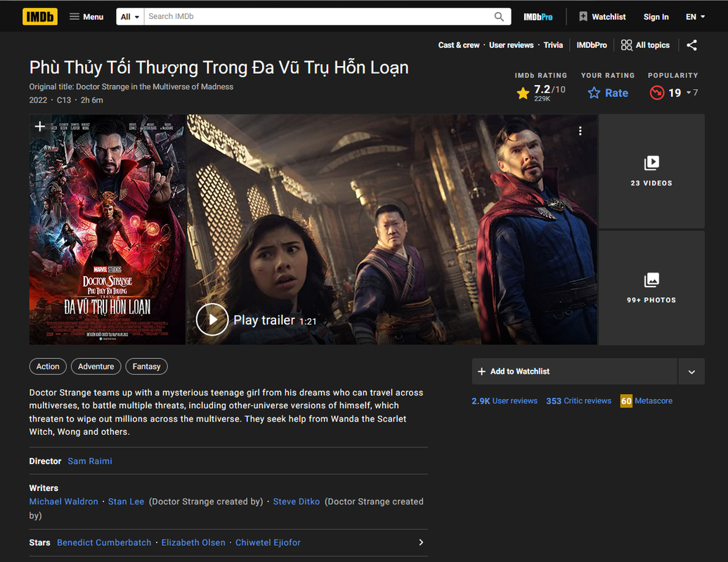This screenshot has width=728, height=562.
Task: Select the Action genre chip
Action: point(48,366)
